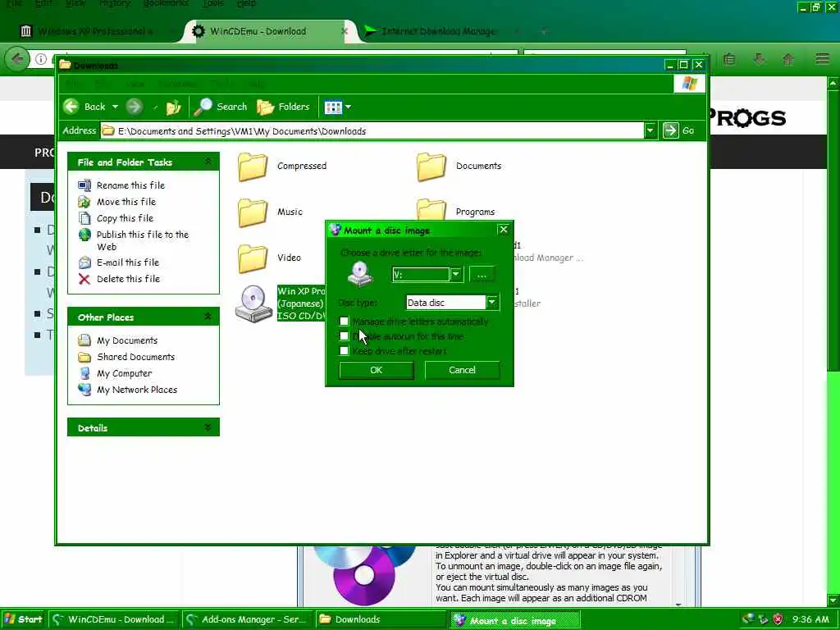Collapse the File and Folder Tasks panel
This screenshot has width=840, height=630.
[x=208, y=162]
